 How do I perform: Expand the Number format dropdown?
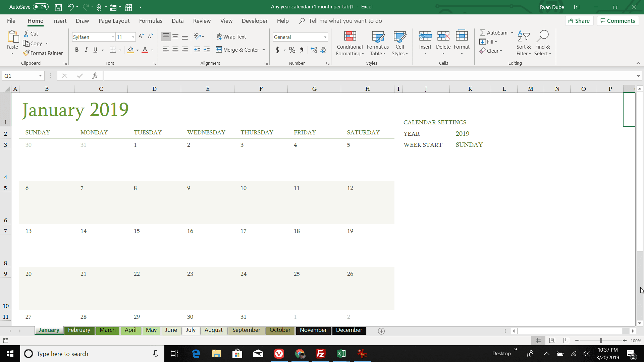click(x=326, y=37)
